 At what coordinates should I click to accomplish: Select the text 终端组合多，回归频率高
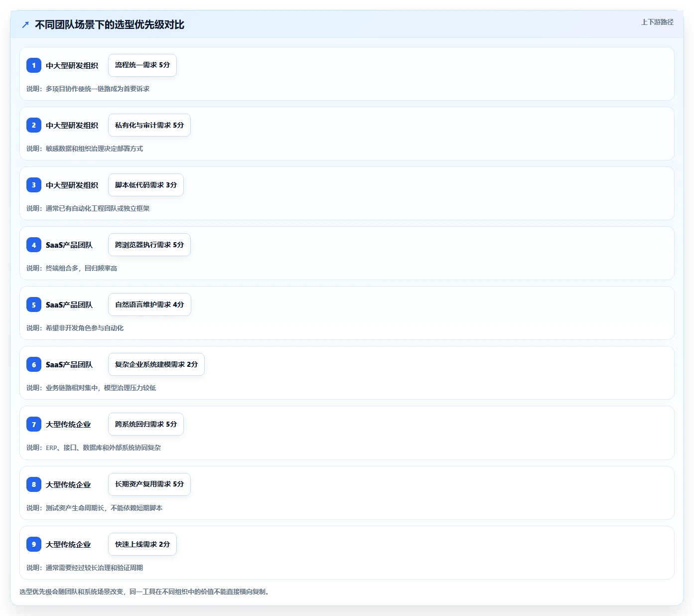pos(81,268)
